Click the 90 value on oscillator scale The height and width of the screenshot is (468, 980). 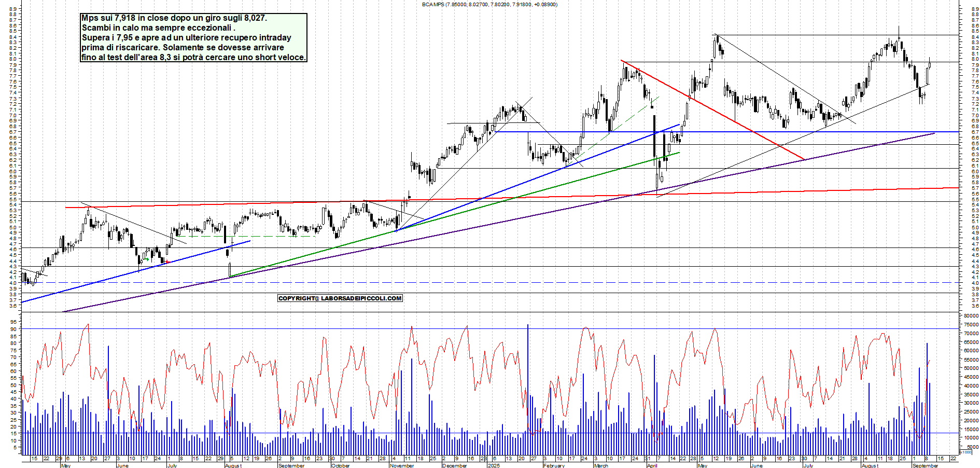coord(13,329)
